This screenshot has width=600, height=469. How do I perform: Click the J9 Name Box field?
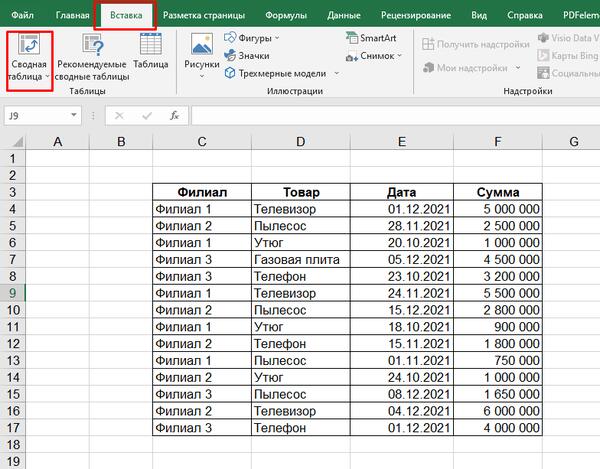point(37,116)
